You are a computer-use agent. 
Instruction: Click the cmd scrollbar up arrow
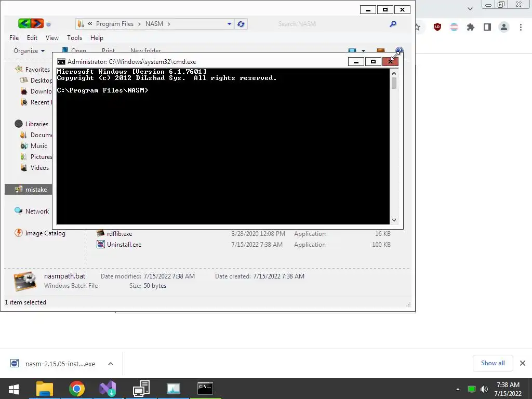394,73
